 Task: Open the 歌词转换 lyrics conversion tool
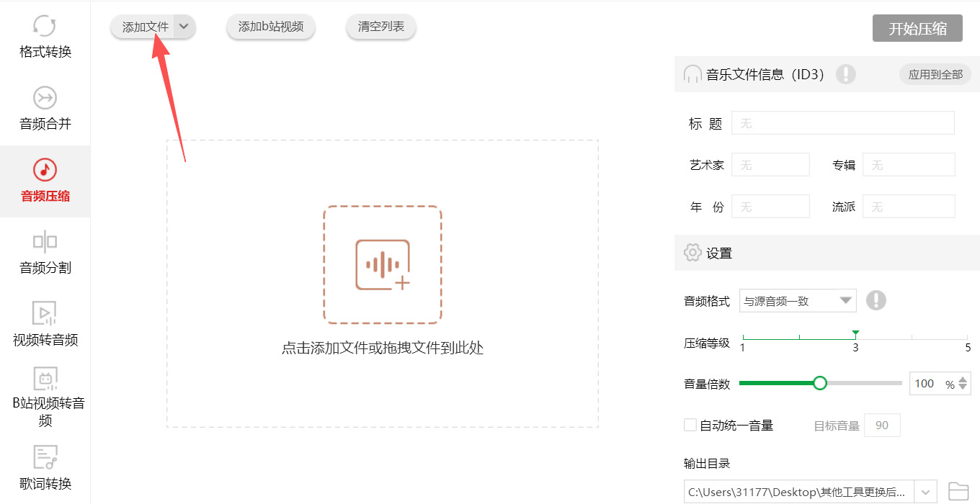coord(45,468)
